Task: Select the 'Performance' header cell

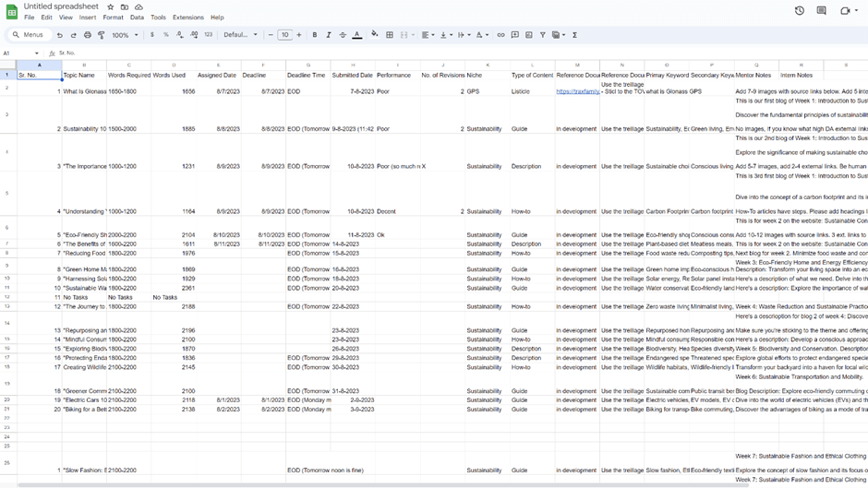Action: point(397,75)
